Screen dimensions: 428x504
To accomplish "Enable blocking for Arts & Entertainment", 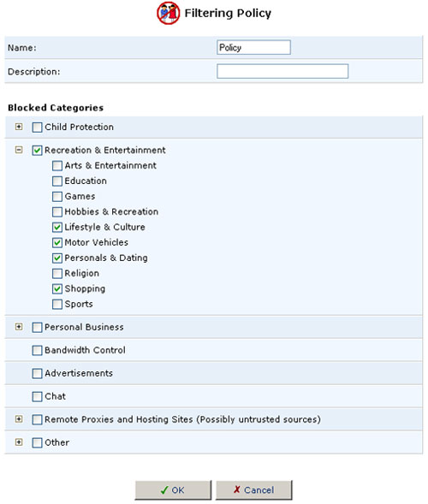I will point(57,166).
